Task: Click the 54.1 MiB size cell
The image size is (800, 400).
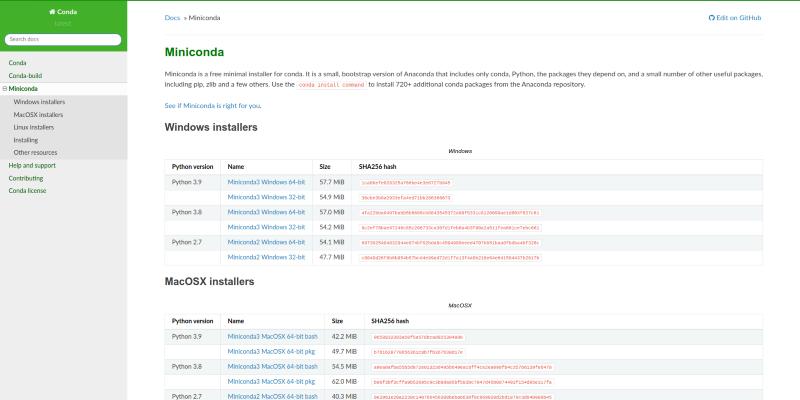Action: click(332, 242)
